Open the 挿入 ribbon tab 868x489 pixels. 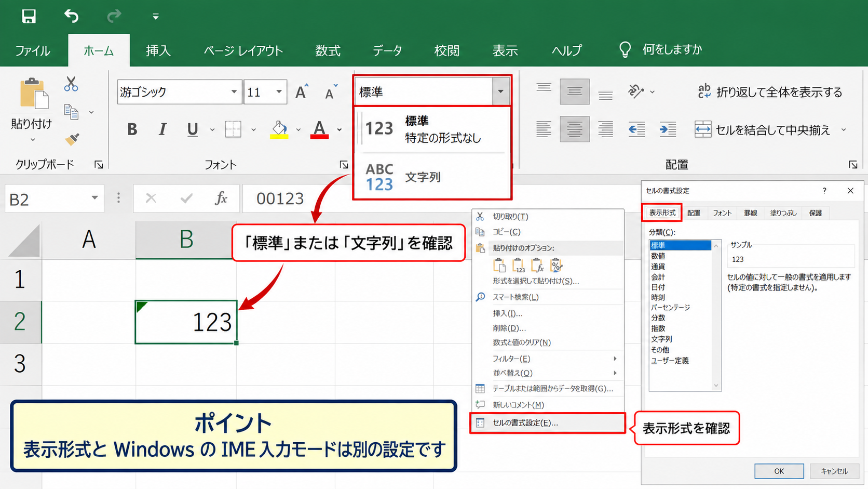pyautogui.click(x=158, y=50)
